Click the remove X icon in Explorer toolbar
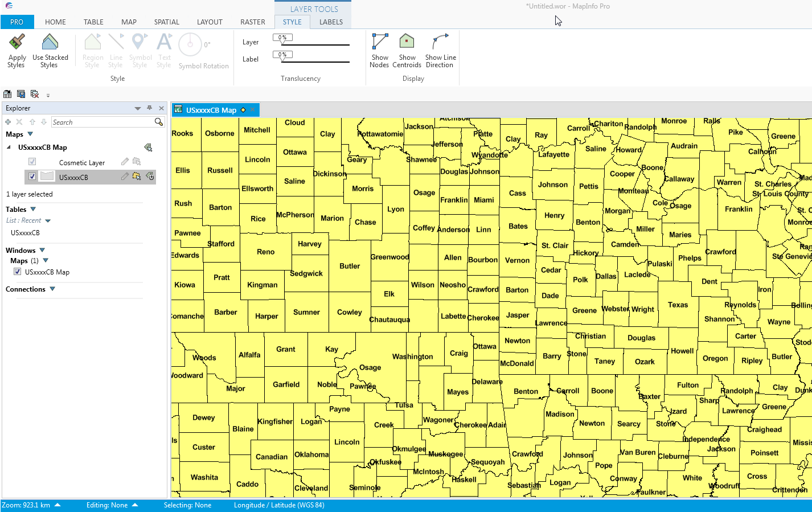 click(x=19, y=122)
